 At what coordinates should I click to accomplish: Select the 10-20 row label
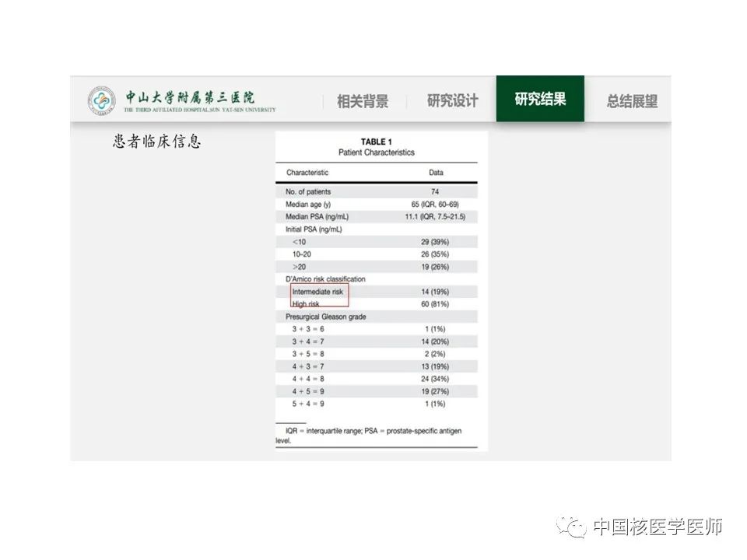(x=302, y=254)
